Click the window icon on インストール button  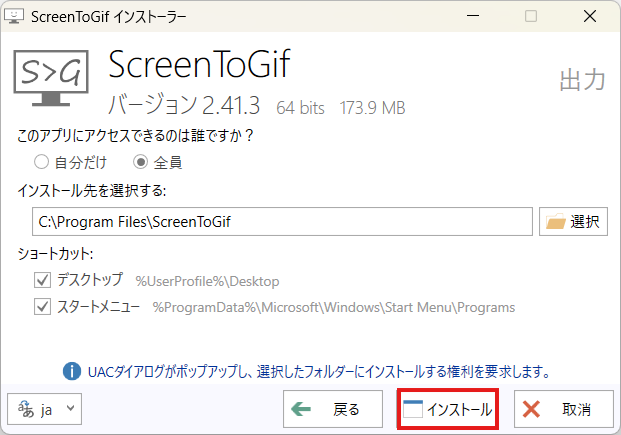(413, 409)
